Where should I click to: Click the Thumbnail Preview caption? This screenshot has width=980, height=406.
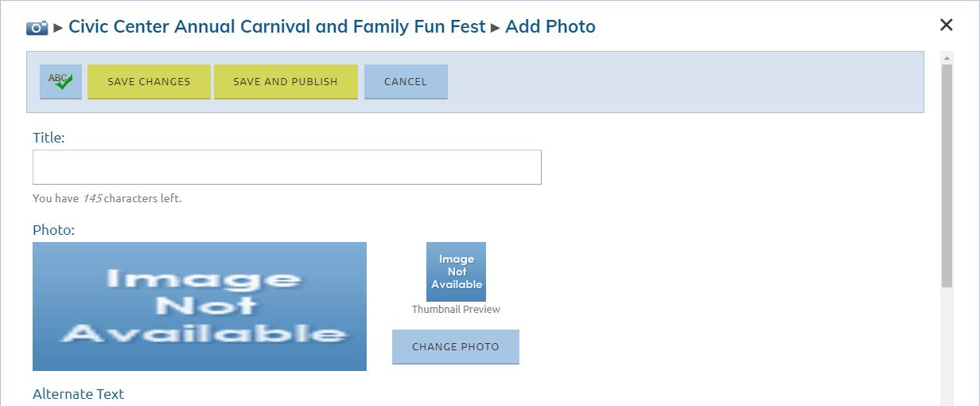coord(456,310)
